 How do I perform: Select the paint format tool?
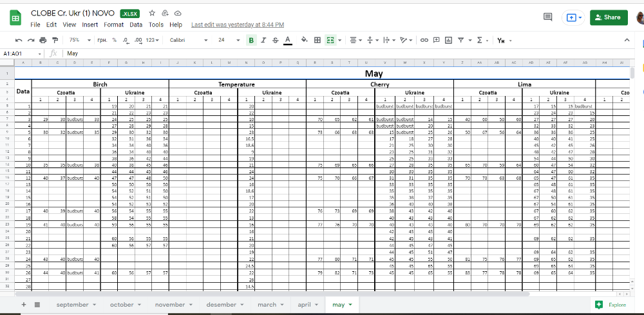pyautogui.click(x=53, y=40)
